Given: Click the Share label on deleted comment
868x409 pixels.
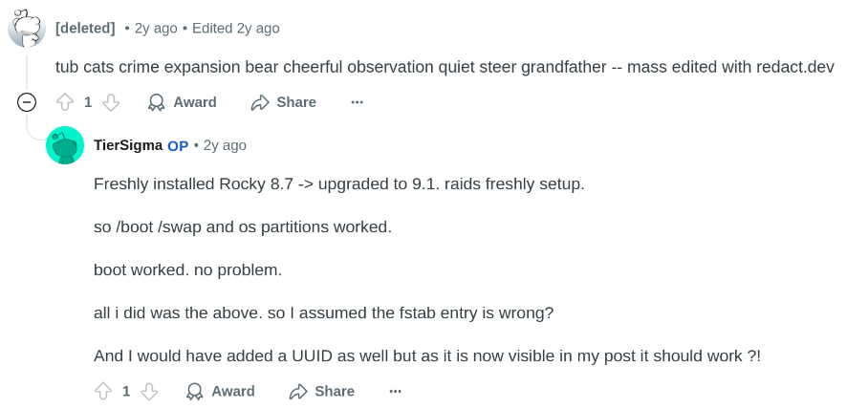Looking at the screenshot, I should point(296,102).
